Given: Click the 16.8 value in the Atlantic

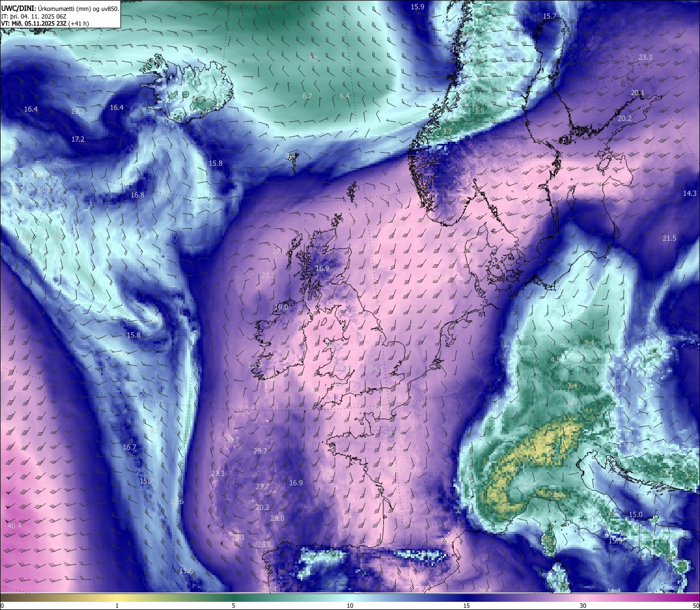Looking at the screenshot, I should tap(137, 195).
